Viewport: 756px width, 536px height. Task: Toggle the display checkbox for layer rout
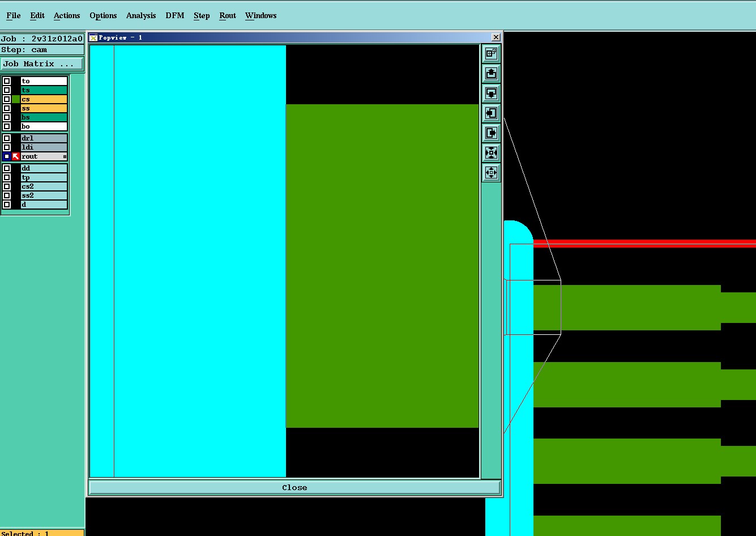coord(7,156)
